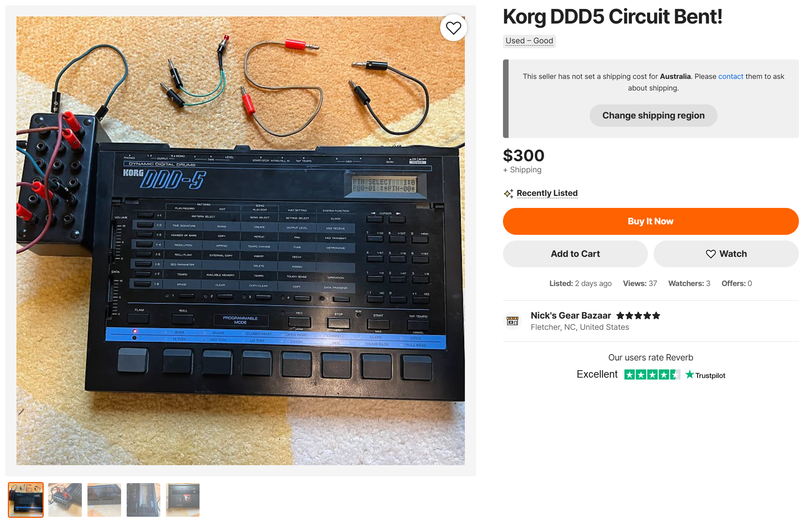
Task: Open Trustpilot star rating badge
Action: click(652, 375)
